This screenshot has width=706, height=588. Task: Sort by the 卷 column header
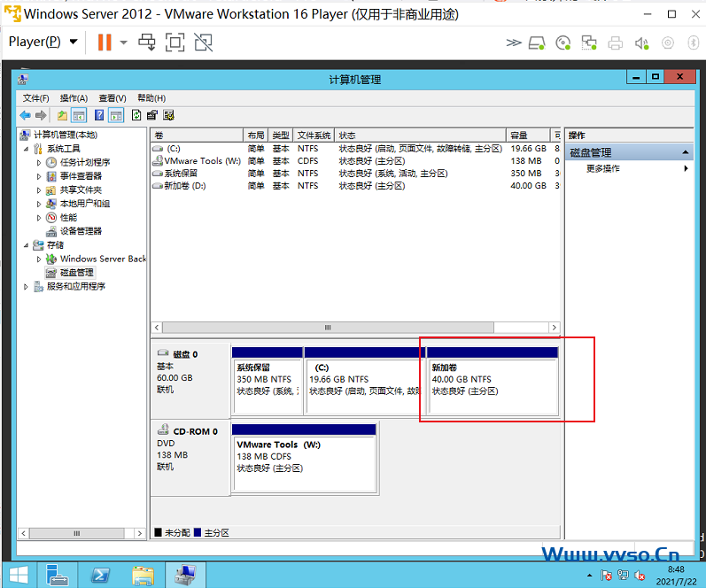click(x=197, y=135)
